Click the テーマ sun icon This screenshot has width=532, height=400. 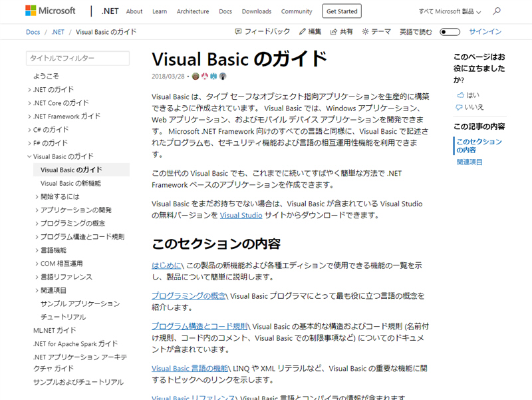(x=365, y=31)
